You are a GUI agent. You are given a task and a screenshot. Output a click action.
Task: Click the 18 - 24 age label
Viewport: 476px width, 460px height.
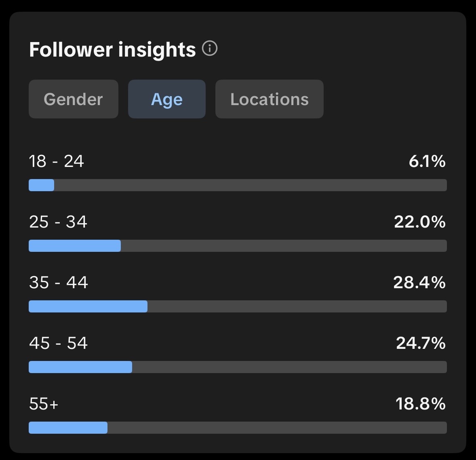click(x=57, y=161)
